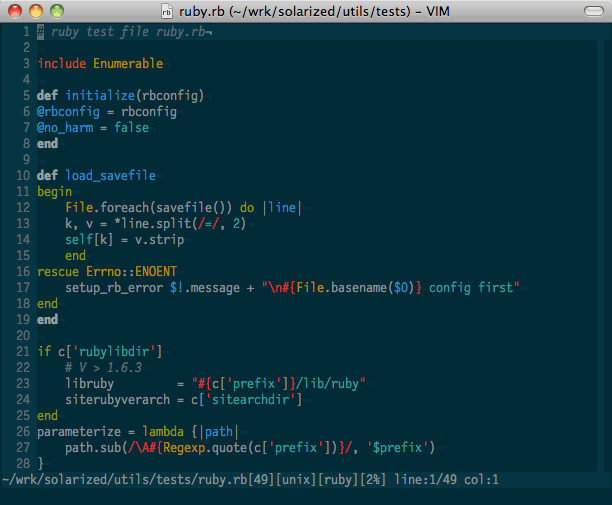Place cursor on 'include Enumerable' line
This screenshot has height=505, width=612.
coord(100,64)
